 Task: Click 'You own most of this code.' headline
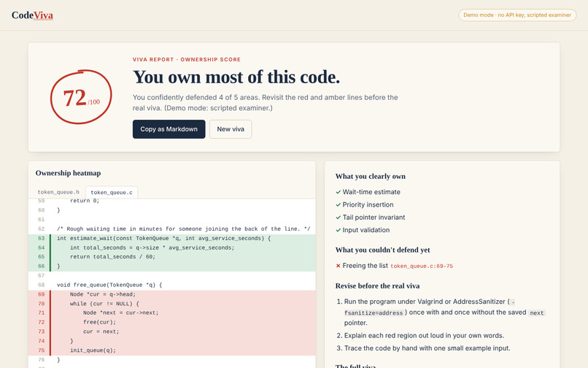(x=236, y=77)
